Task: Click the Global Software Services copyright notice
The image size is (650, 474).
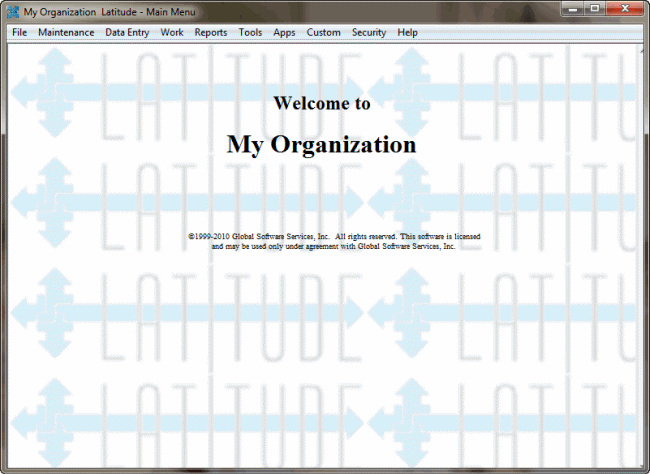Action: [334, 241]
